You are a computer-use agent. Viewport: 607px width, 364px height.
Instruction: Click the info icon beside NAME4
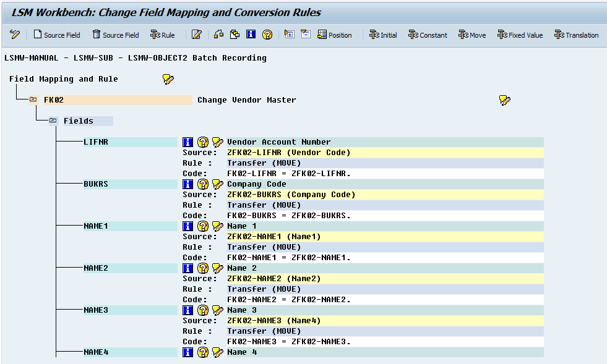pyautogui.click(x=187, y=352)
